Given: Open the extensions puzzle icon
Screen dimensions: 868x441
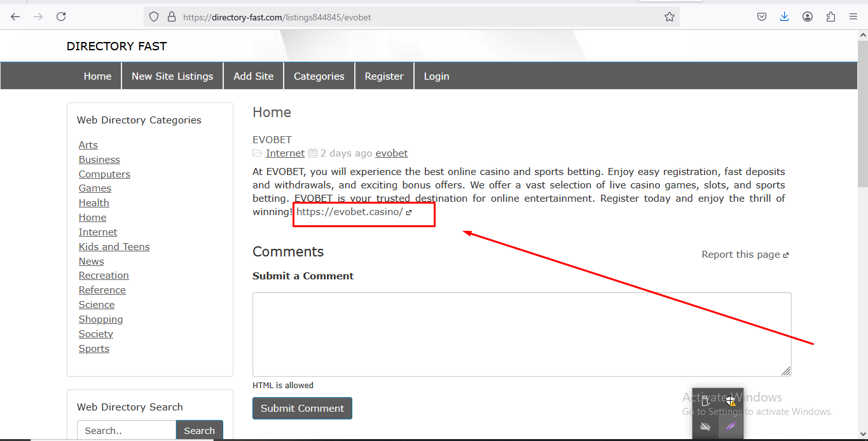Looking at the screenshot, I should [x=830, y=17].
